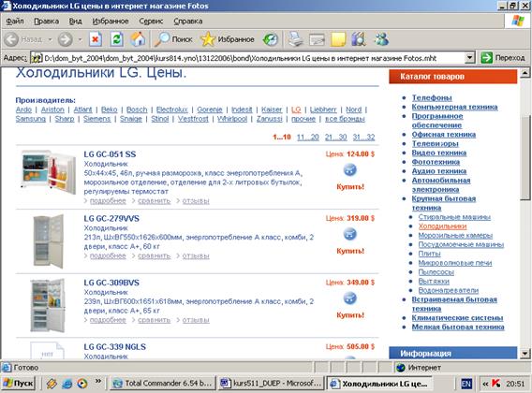532x393 pixels.
Task: Click the Mail envelope toolbar icon
Action: pos(317,39)
